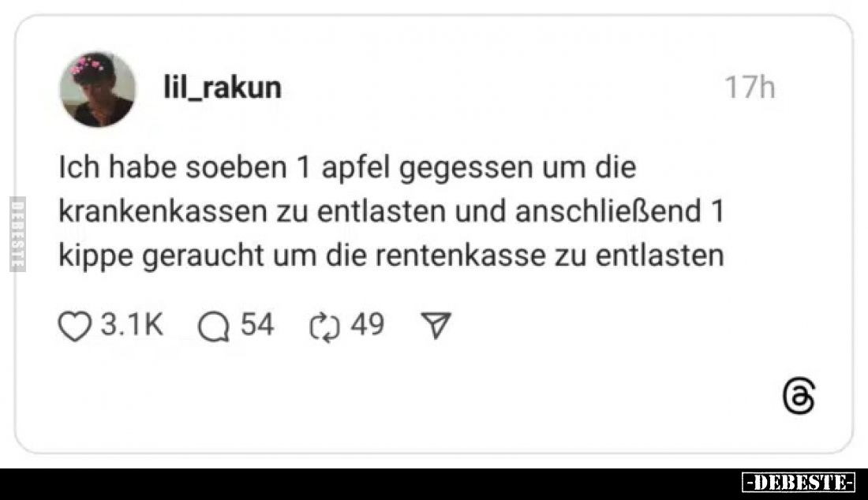The width and height of the screenshot is (868, 500).
Task: Click the word "apfel" in the post
Action: 359,170
